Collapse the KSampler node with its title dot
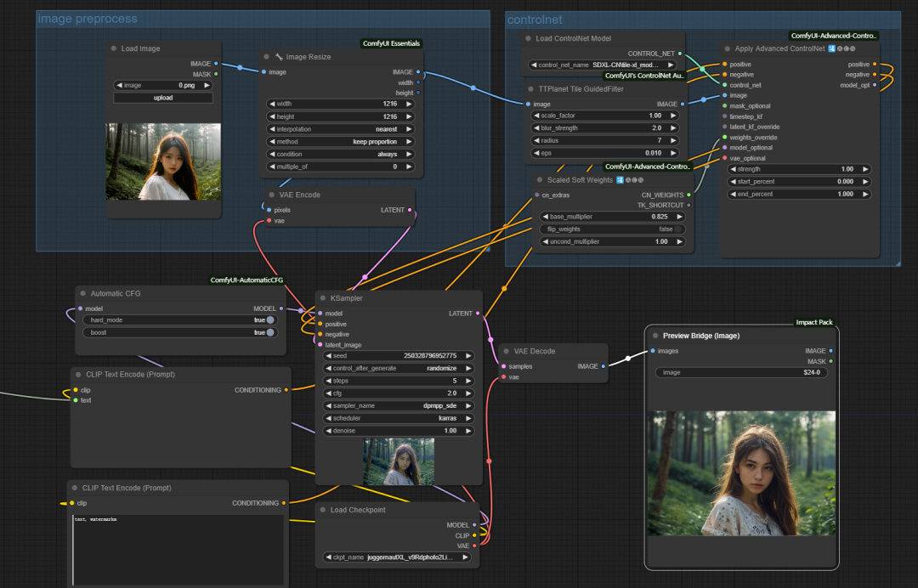Image resolution: width=918 pixels, height=588 pixels. click(323, 297)
